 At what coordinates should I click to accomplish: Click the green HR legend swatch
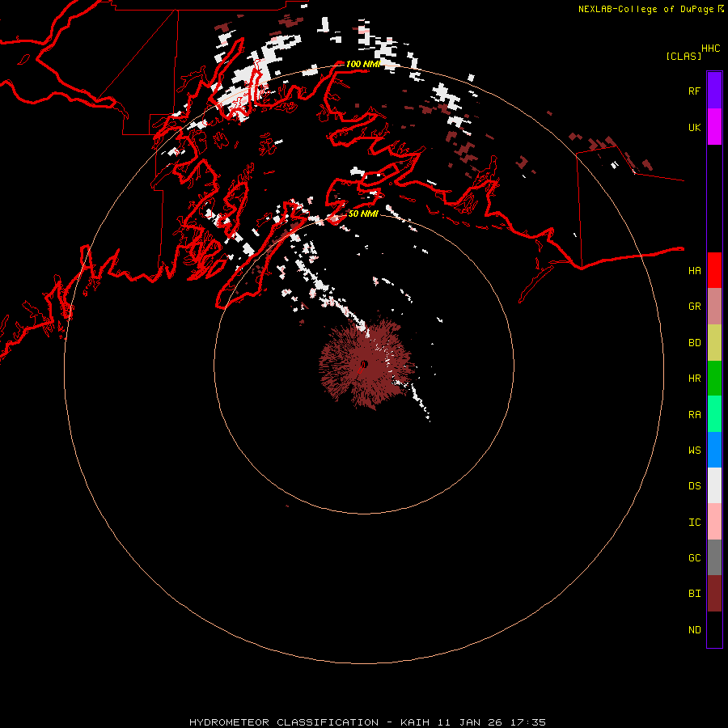[x=714, y=379]
